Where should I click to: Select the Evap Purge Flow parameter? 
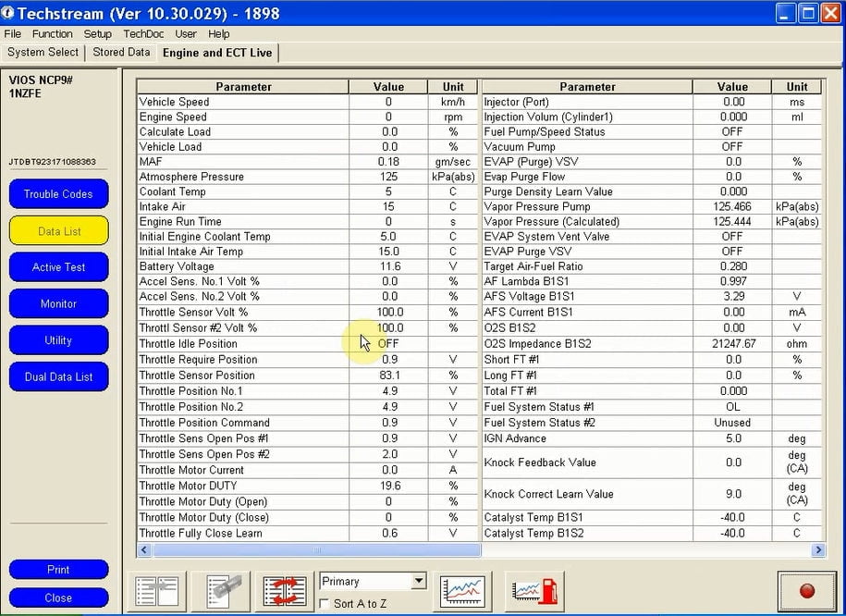point(652,177)
